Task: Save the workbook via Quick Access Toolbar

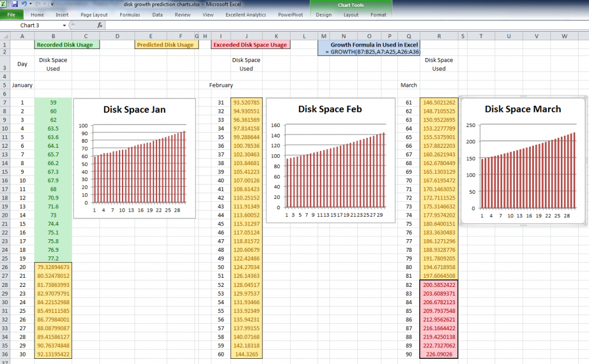Action: (14, 4)
